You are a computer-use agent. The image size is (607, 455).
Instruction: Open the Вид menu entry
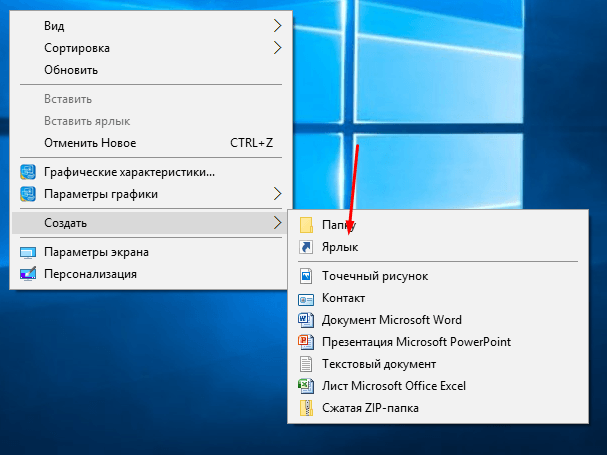click(x=151, y=26)
